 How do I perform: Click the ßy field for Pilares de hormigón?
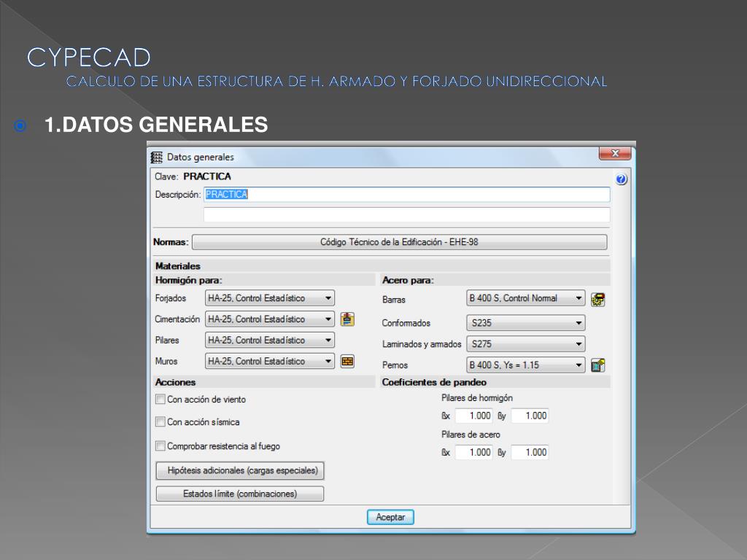pos(530,416)
